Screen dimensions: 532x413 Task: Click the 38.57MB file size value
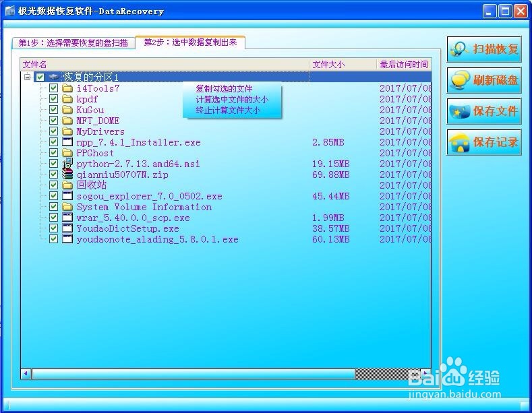click(x=330, y=228)
